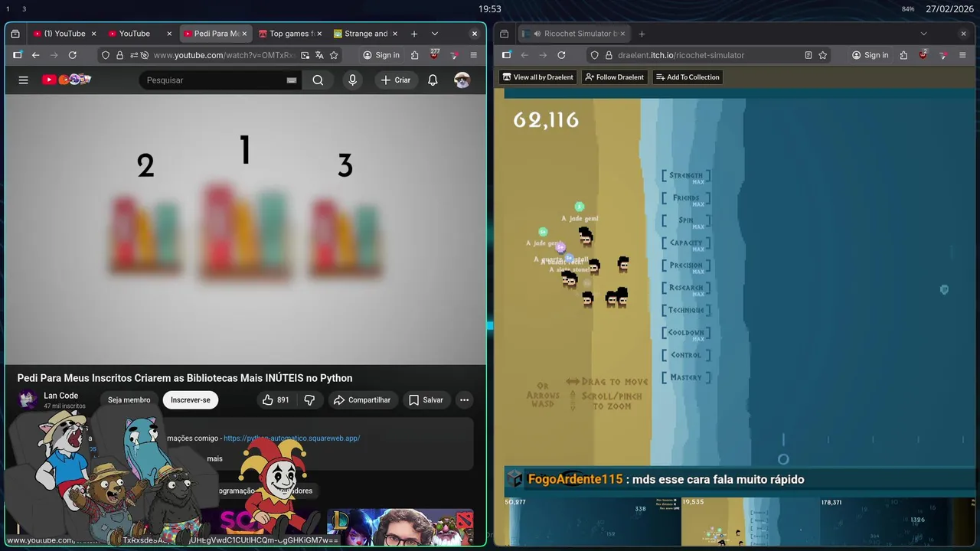The image size is (980, 551).
Task: Switch to second YouTube tab
Action: [139, 34]
